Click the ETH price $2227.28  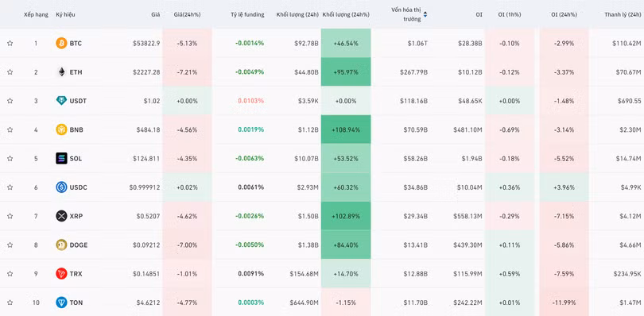tap(146, 71)
